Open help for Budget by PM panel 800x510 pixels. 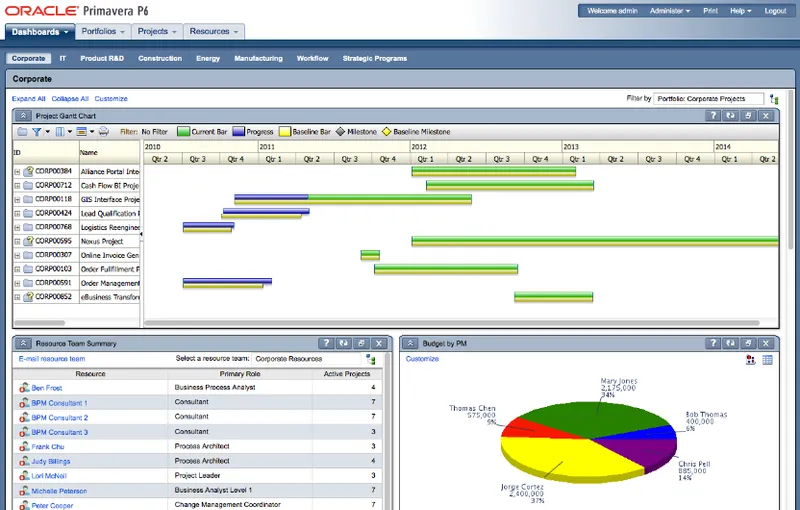tap(713, 343)
